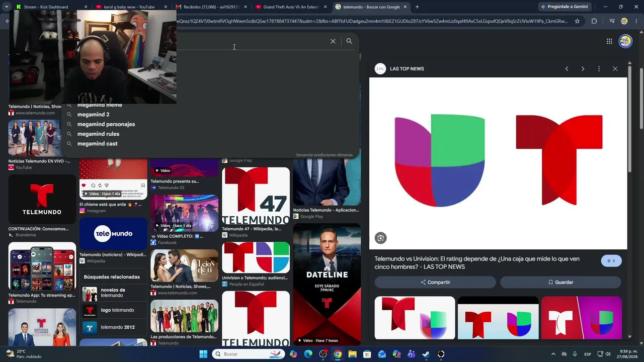Switch the ESP keyboard language indicator

pyautogui.click(x=588, y=354)
